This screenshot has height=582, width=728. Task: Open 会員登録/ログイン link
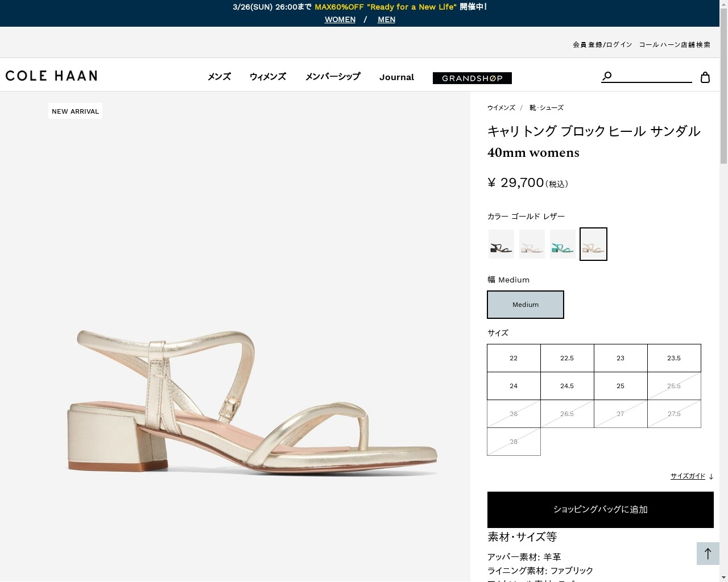[602, 44]
